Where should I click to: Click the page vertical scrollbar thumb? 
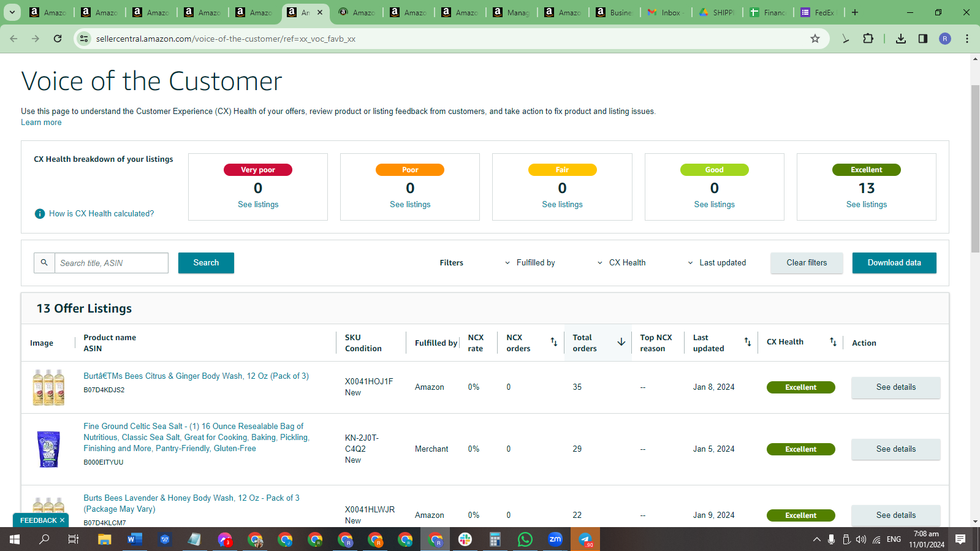[975, 169]
